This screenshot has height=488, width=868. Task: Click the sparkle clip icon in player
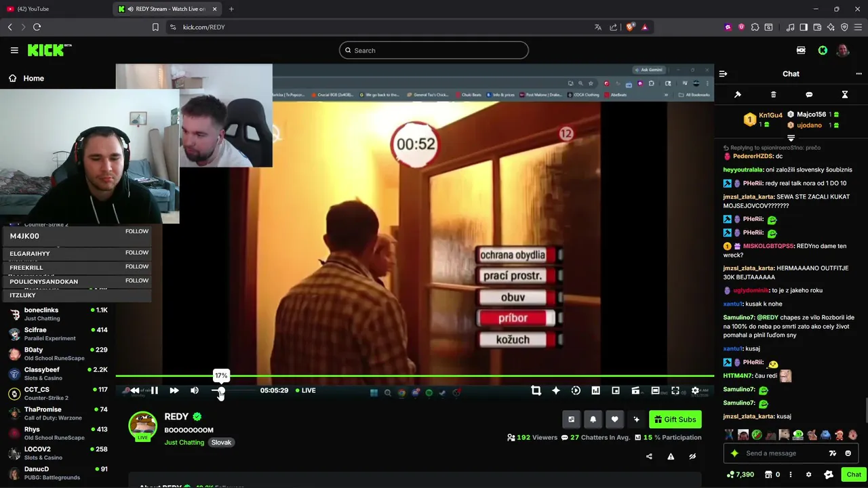point(555,390)
